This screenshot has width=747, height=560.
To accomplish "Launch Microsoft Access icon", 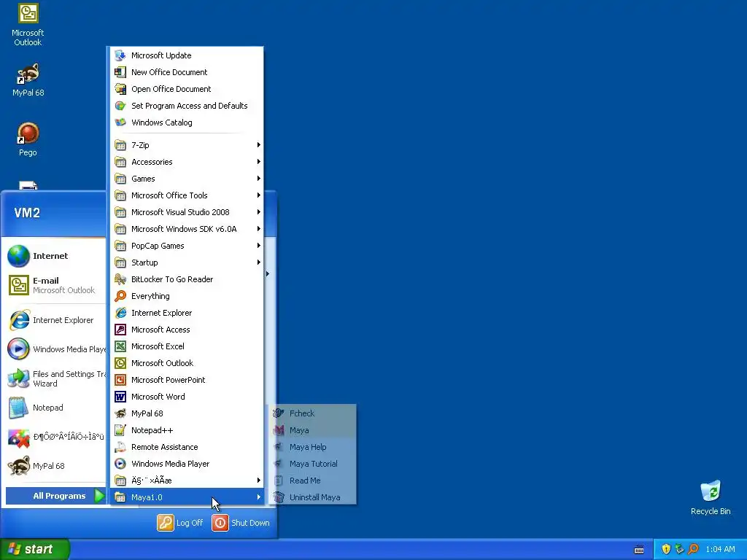I will pyautogui.click(x=120, y=330).
